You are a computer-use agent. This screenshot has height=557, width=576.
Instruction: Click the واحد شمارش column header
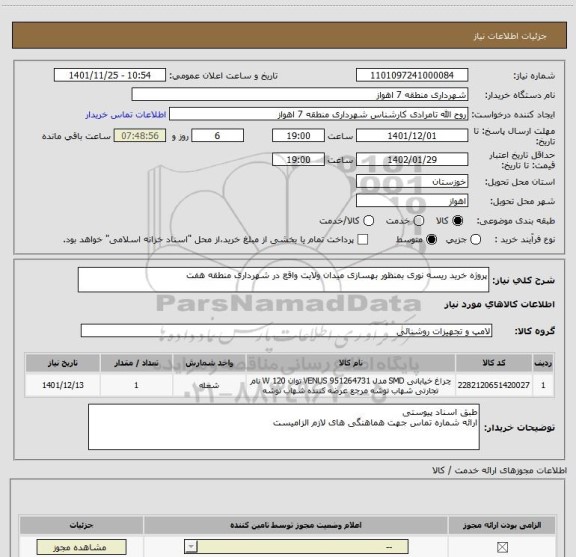(x=209, y=363)
